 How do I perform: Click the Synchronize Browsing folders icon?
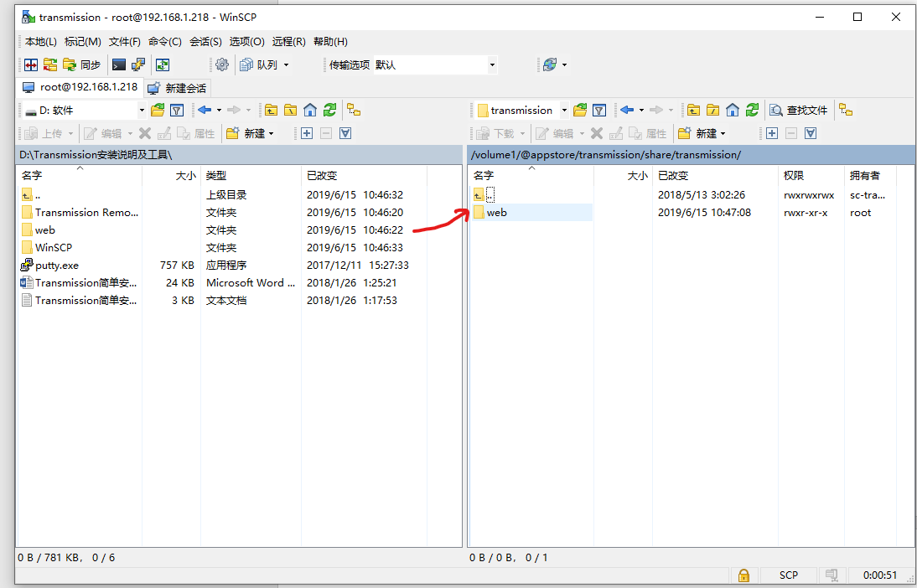[x=50, y=64]
